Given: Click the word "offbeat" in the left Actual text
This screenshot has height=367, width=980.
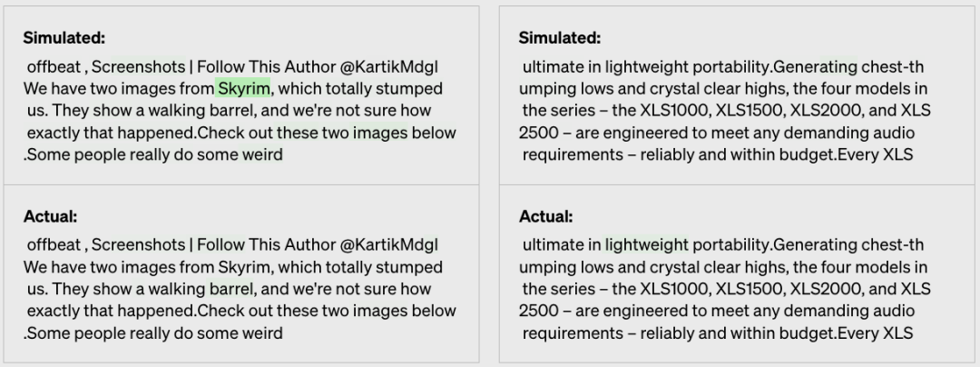Looking at the screenshot, I should 54,245.
